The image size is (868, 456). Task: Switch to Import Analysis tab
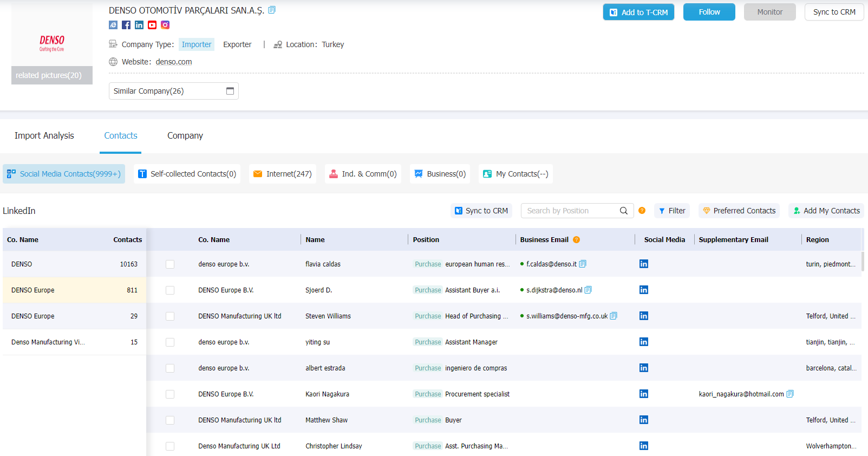[44, 135]
